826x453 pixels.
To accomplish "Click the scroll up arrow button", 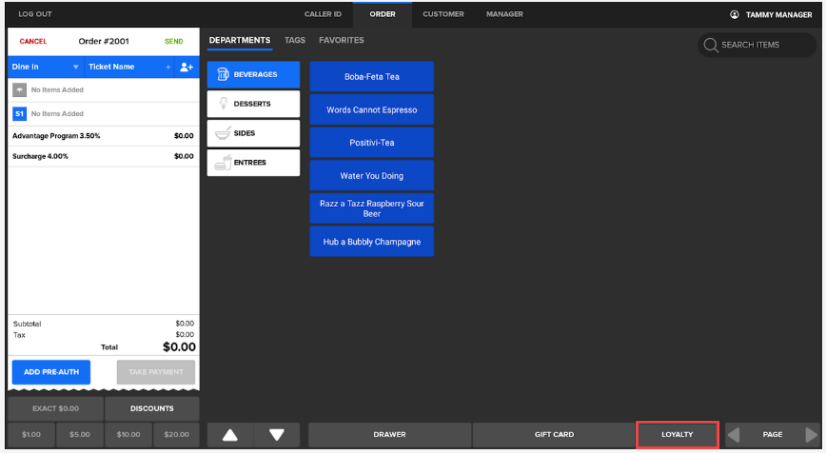I will [x=230, y=435].
